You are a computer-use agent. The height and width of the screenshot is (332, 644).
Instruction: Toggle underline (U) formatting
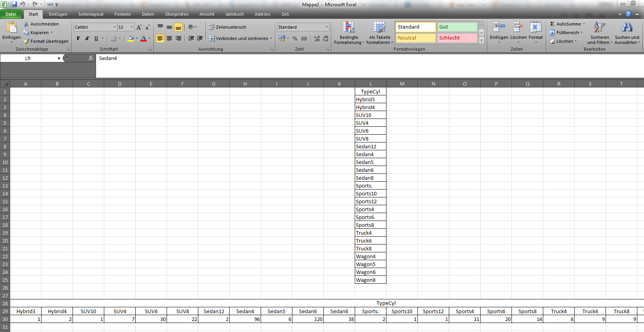tap(96, 38)
